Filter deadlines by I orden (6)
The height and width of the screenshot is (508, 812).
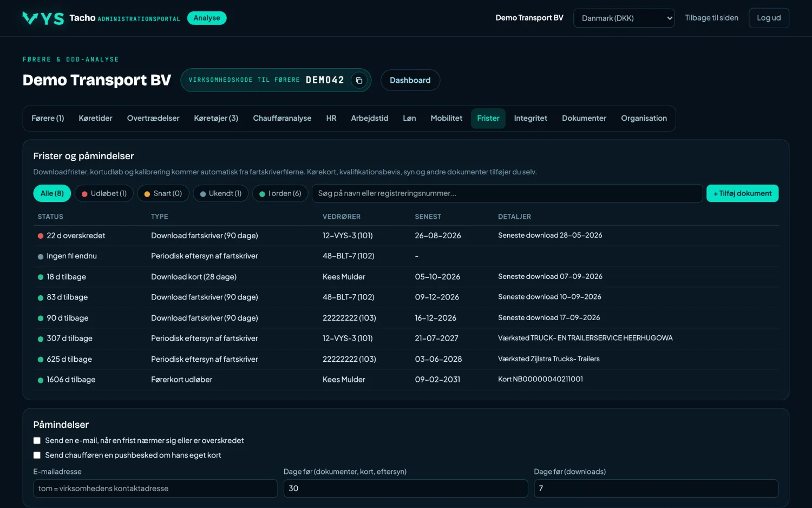click(x=280, y=193)
